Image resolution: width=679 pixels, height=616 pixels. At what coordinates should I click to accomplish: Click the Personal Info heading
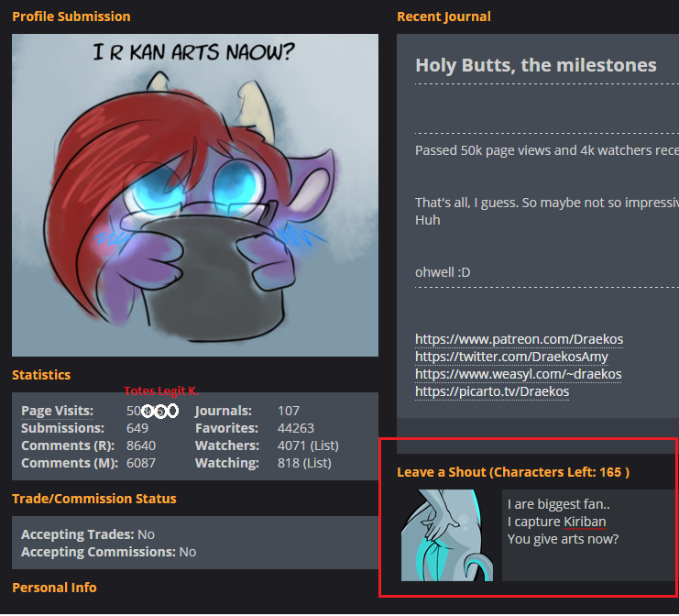coord(54,588)
